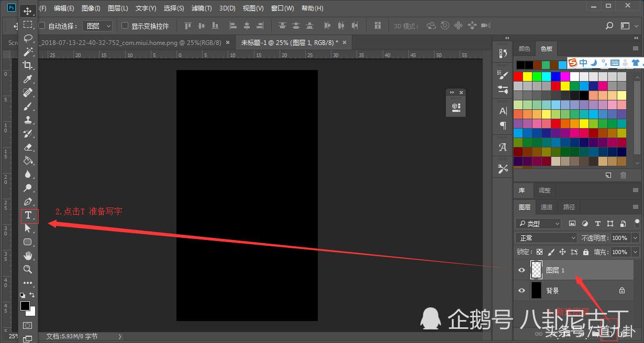Open the blend mode 正常 dropdown
Screen dimensions: 644x343
pos(546,238)
